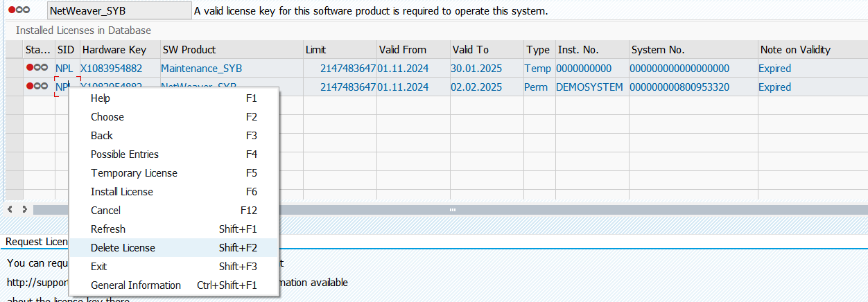
Task: Click the Status column header
Action: 40,50
